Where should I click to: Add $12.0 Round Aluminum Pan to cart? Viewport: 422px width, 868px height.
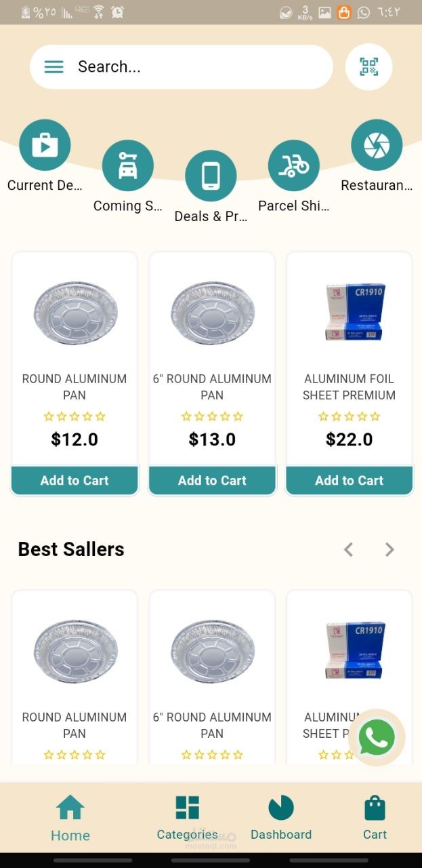point(75,480)
